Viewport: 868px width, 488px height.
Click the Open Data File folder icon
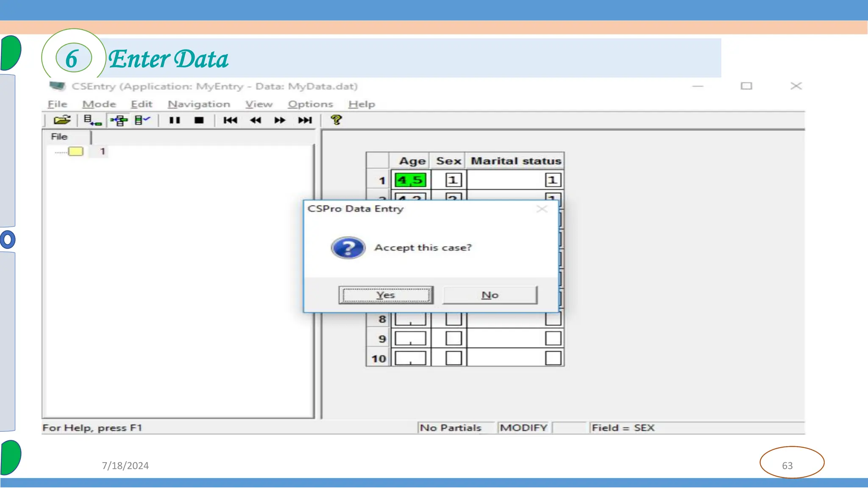62,120
